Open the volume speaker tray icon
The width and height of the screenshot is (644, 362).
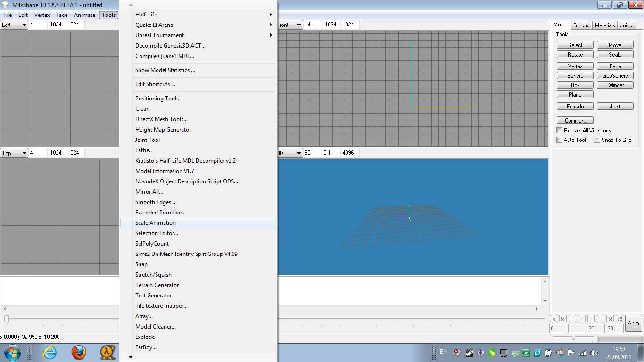[594, 353]
